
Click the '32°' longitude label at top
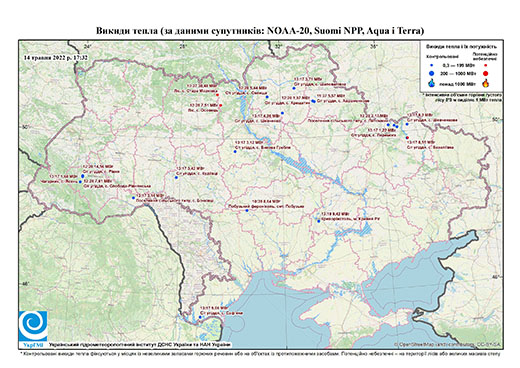click(278, 47)
